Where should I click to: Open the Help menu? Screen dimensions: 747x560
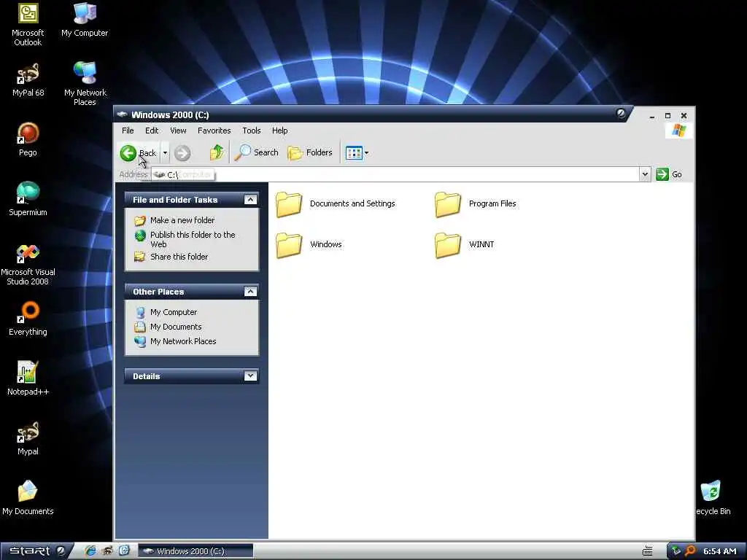(x=279, y=131)
